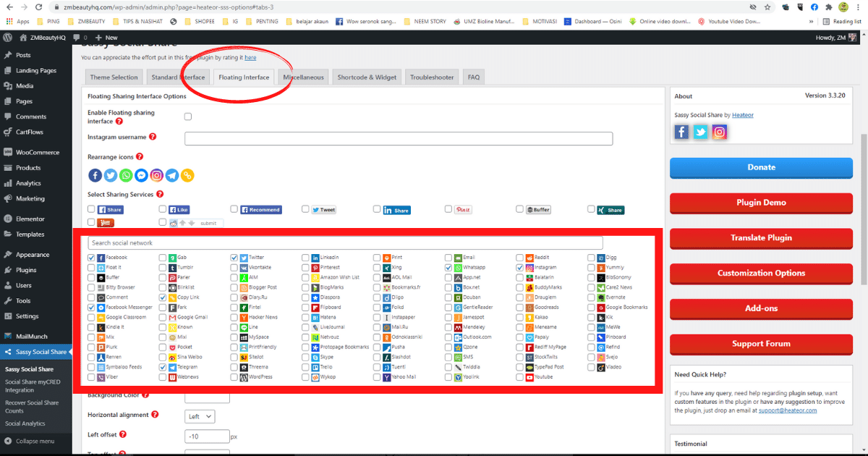Click WhatsApp icon in Rearrange icons row
The height and width of the screenshot is (456, 868).
click(x=126, y=175)
